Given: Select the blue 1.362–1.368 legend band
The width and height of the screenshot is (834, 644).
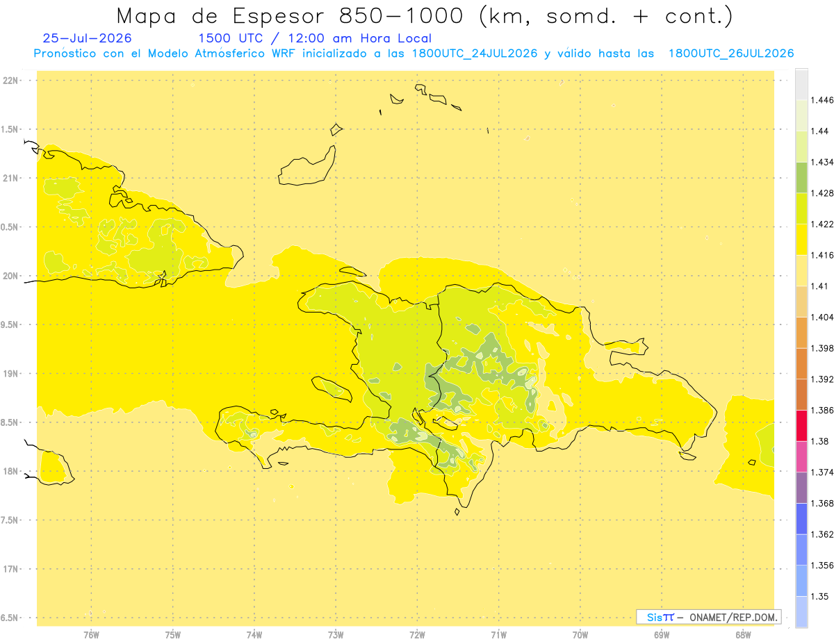Looking at the screenshot, I should [x=801, y=518].
